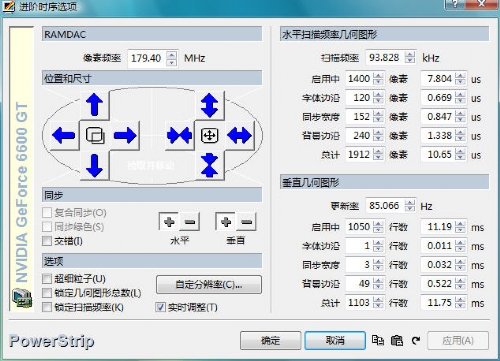Set horizontal sync polarity to plus

tap(169, 222)
